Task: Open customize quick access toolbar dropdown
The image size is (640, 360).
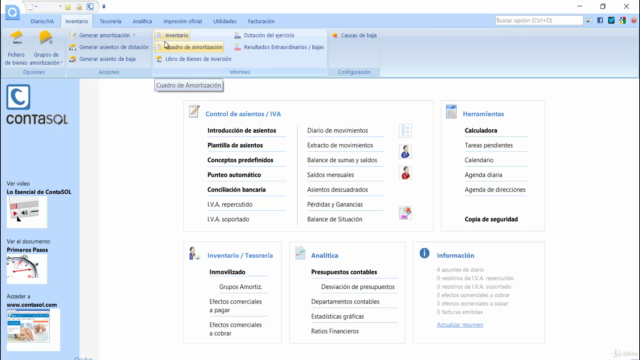Action: coord(104,7)
